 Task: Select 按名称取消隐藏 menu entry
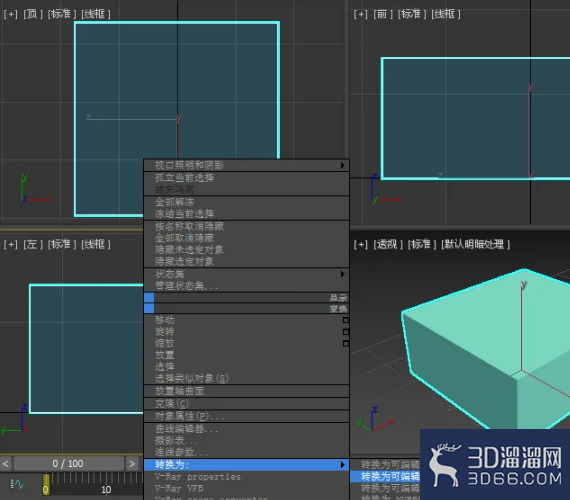(246, 227)
